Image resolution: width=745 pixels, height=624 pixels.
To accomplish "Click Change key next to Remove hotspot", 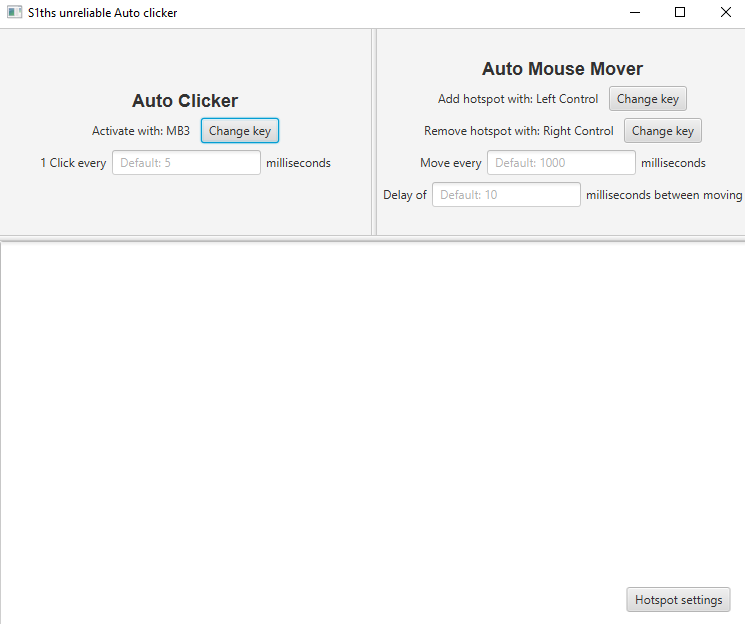I will pyautogui.click(x=663, y=131).
